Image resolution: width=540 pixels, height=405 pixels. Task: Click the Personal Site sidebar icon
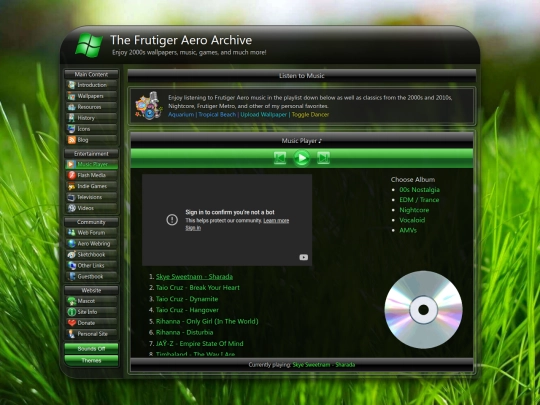point(71,334)
